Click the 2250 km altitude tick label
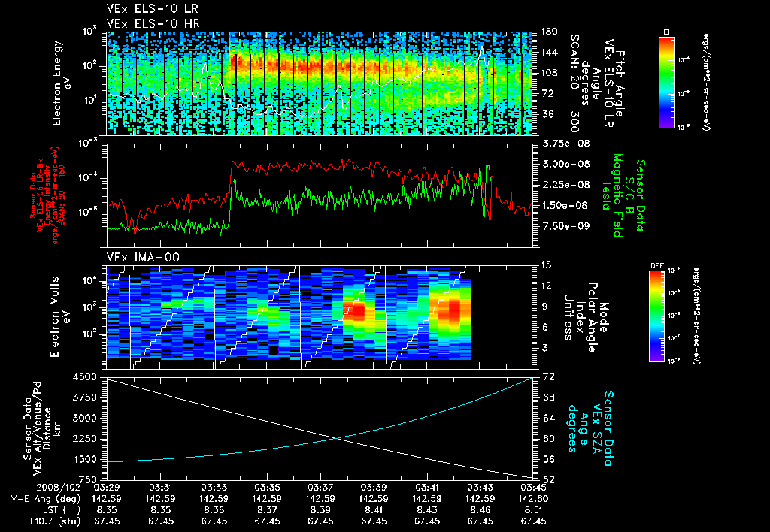This screenshot has height=532, width=770. tap(85, 439)
